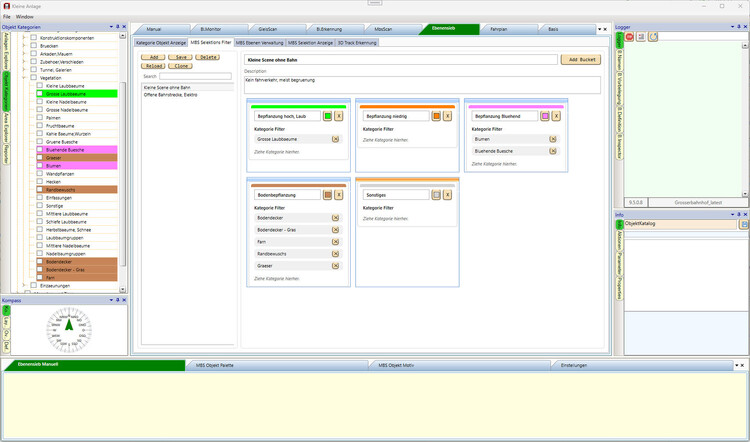
Task: Open green color swatch of Bepflanzung hoch
Action: [x=327, y=116]
